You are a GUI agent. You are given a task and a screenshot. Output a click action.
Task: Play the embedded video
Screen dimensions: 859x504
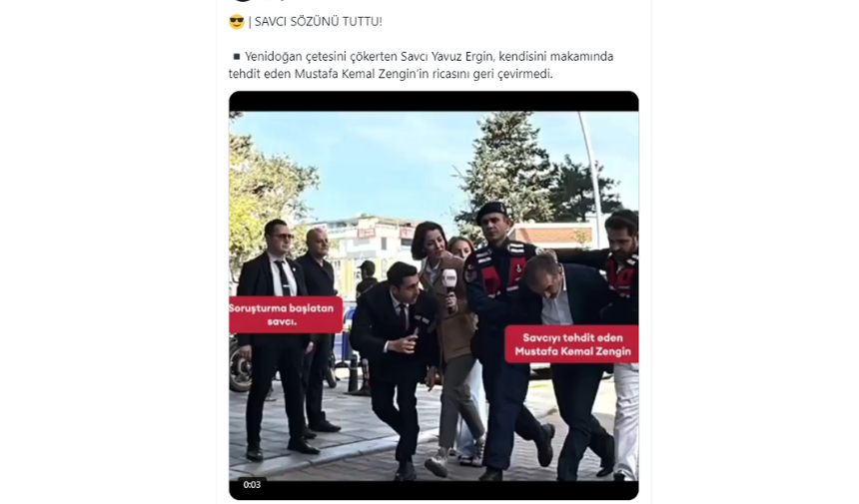click(433, 295)
